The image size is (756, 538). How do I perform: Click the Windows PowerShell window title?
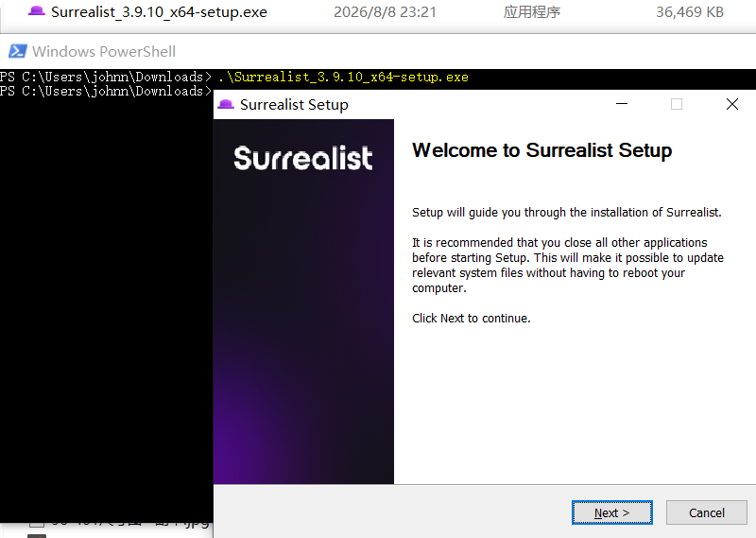[104, 51]
